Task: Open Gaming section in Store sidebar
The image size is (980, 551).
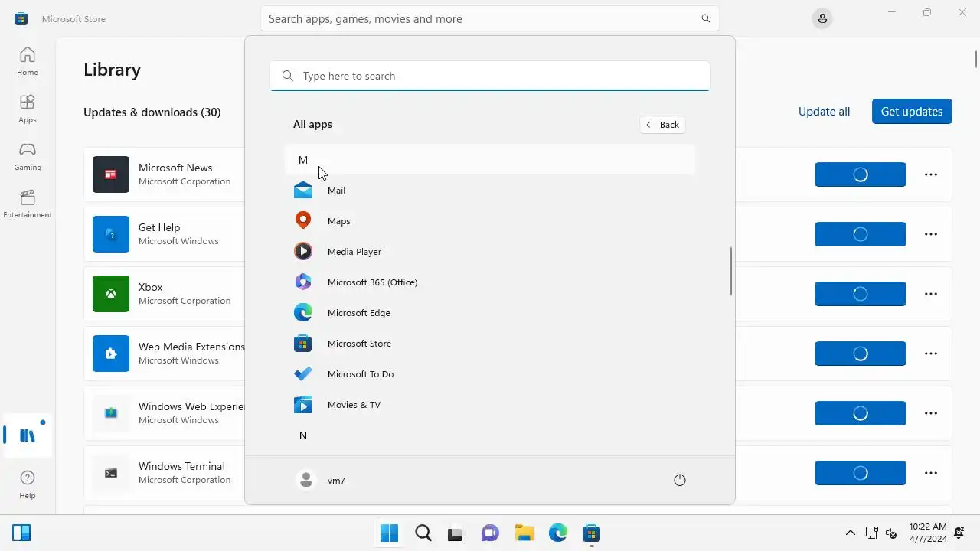Action: 28,156
